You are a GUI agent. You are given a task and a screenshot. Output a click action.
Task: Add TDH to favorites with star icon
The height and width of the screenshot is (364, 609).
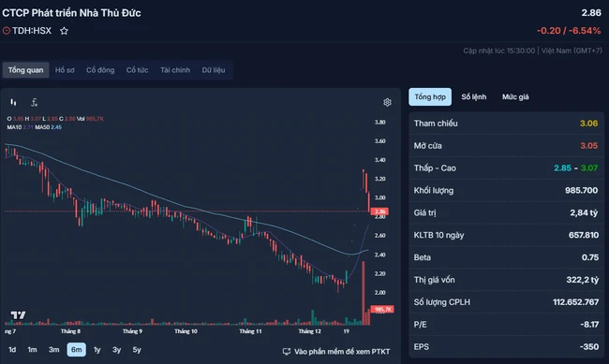click(64, 31)
